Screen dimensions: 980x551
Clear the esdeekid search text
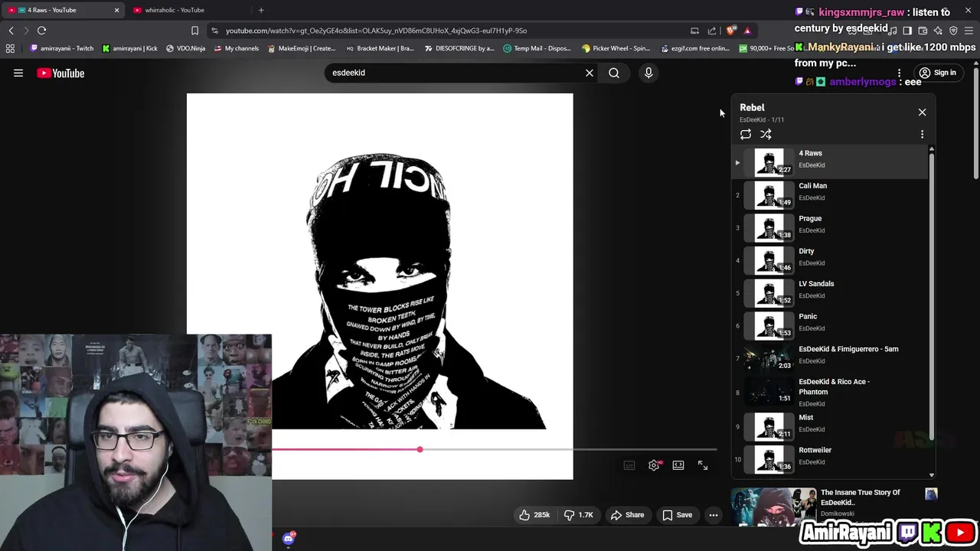[x=590, y=73]
